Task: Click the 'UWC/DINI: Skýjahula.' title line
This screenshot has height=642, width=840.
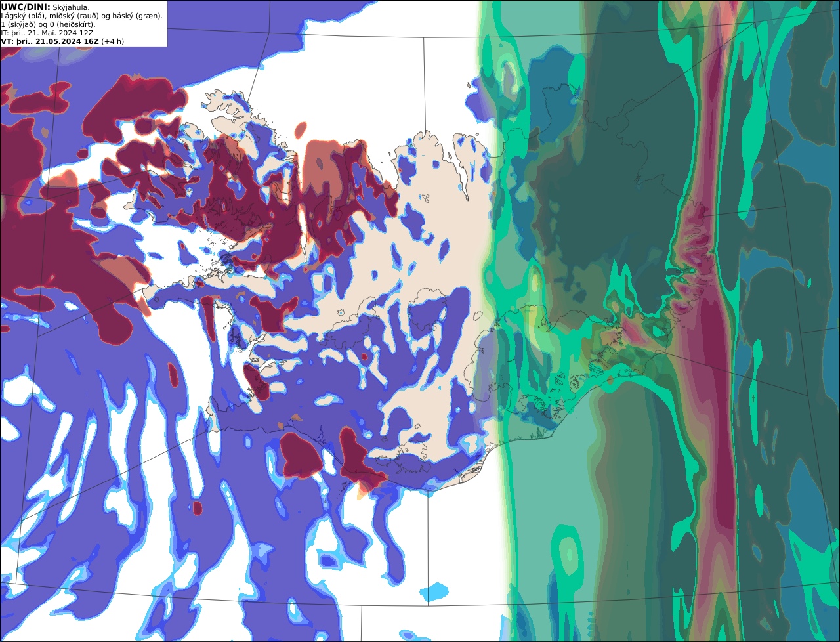Action: point(45,7)
